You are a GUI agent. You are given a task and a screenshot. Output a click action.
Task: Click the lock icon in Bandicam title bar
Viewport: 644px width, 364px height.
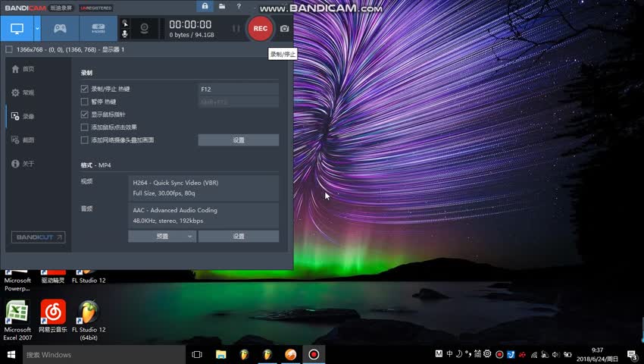pyautogui.click(x=205, y=6)
